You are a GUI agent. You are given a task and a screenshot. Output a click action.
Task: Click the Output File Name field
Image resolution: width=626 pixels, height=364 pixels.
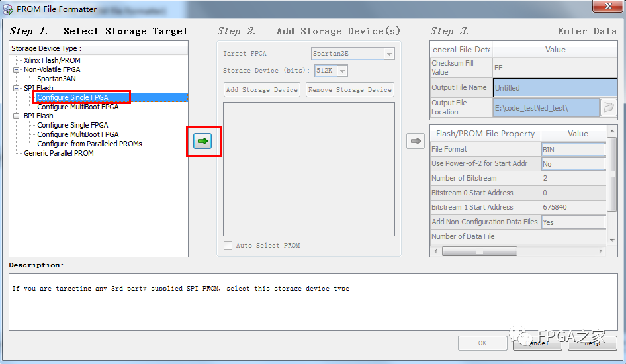[x=555, y=88]
